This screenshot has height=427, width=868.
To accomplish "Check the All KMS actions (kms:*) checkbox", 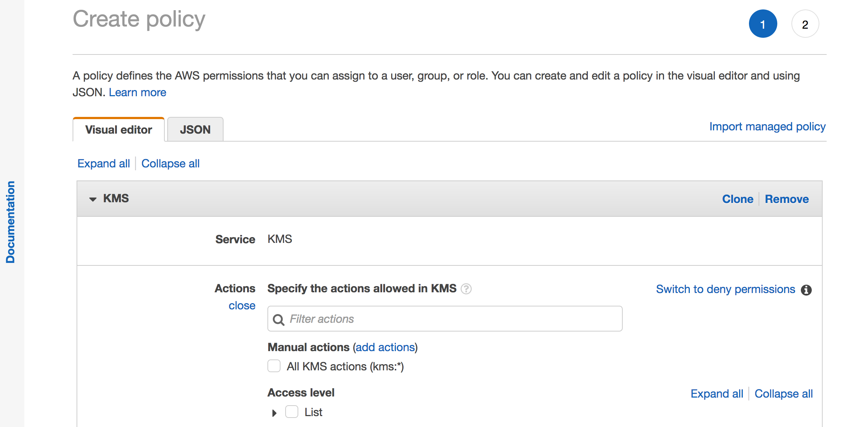I will click(274, 366).
